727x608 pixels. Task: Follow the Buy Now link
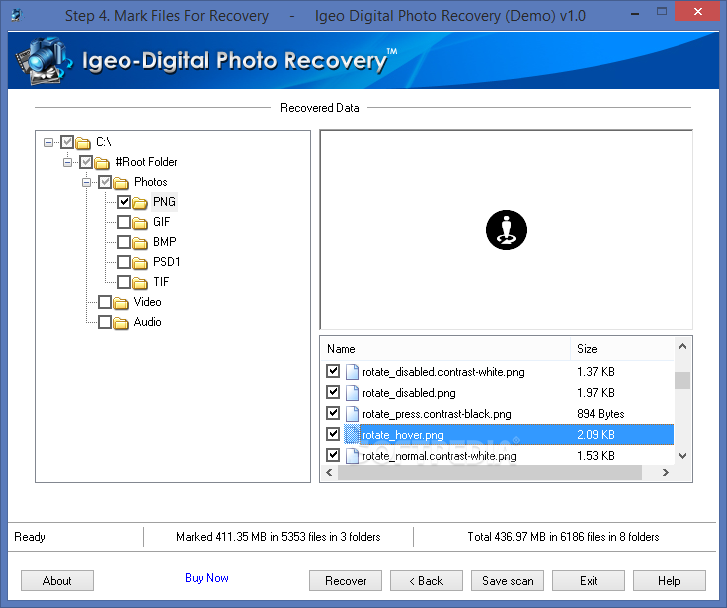(x=207, y=578)
